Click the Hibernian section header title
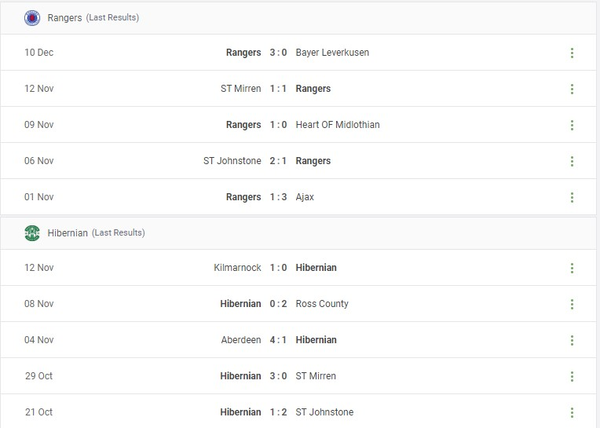Viewport: 600px width, 428px height. tap(68, 233)
